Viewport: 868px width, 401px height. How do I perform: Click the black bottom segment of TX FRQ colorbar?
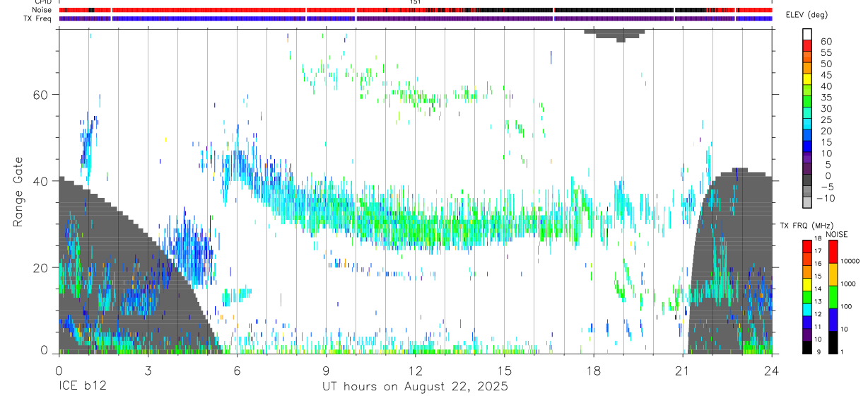tap(807, 347)
